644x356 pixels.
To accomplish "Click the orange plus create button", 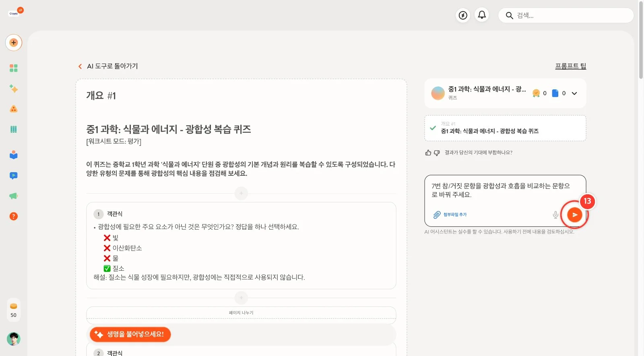I will click(14, 43).
